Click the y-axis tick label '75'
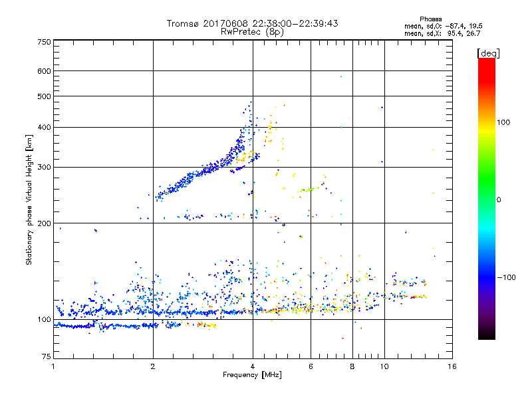Screen dimensions: 532x399 (x=47, y=356)
